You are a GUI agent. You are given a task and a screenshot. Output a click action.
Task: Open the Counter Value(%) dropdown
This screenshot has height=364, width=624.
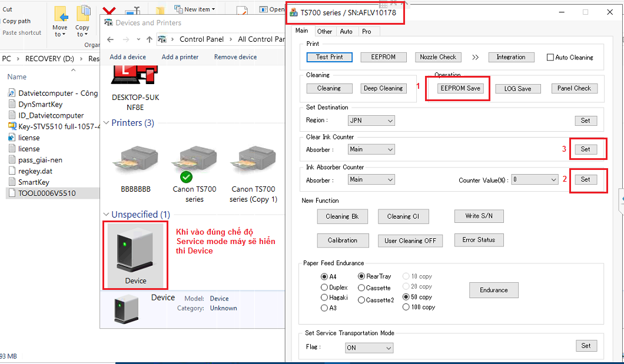pyautogui.click(x=535, y=179)
